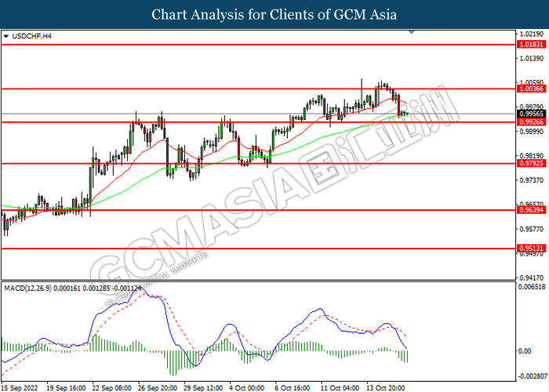Click the 29 Sep 12:00 time label
549x392 pixels.
pos(203,388)
